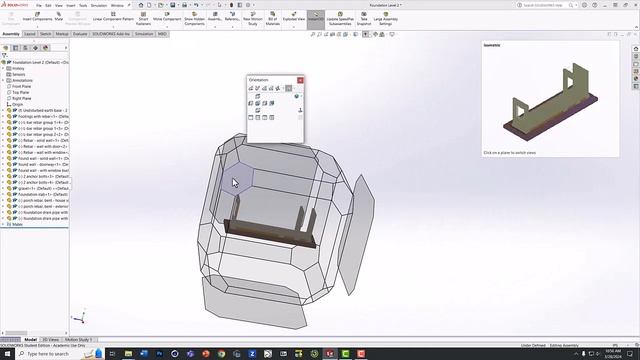Screen dimensions: 640x360
Task: Open the Edit menu
Action: click(x=48, y=6)
